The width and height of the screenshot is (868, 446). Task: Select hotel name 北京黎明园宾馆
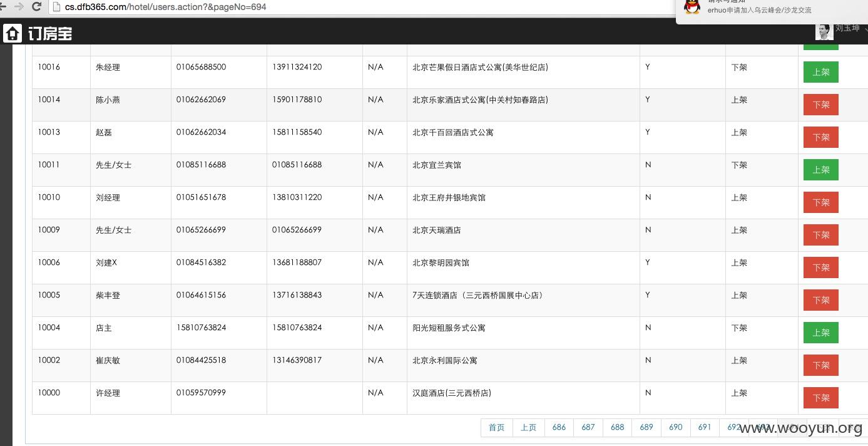click(441, 262)
